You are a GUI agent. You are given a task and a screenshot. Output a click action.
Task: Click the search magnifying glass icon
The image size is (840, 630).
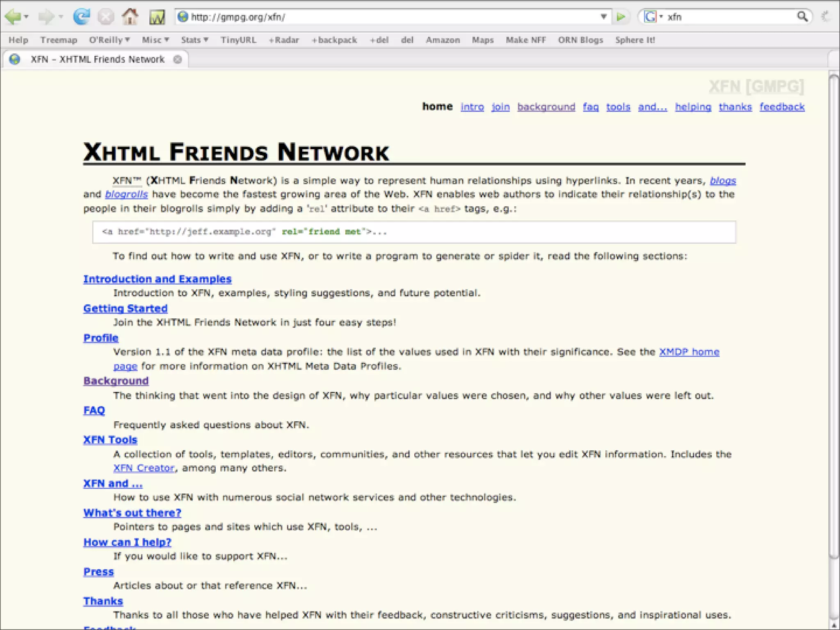802,17
